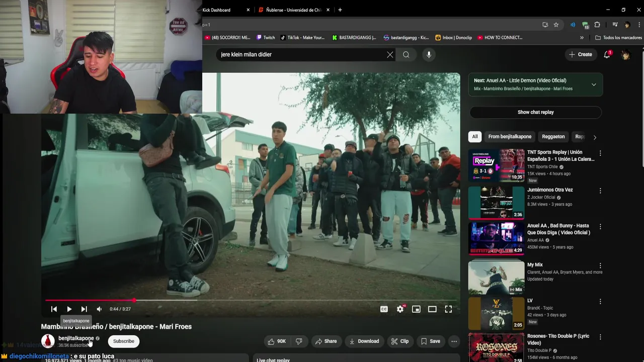Viewport: 644px width, 362px height.
Task: Open Chrome three-dot menu
Action: 638,25
